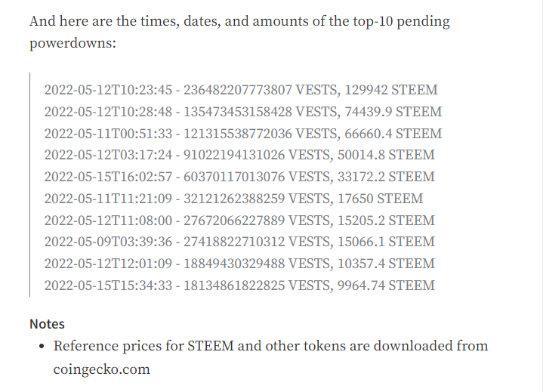Click the coingecko.com text
543x392 pixels.
tap(102, 369)
